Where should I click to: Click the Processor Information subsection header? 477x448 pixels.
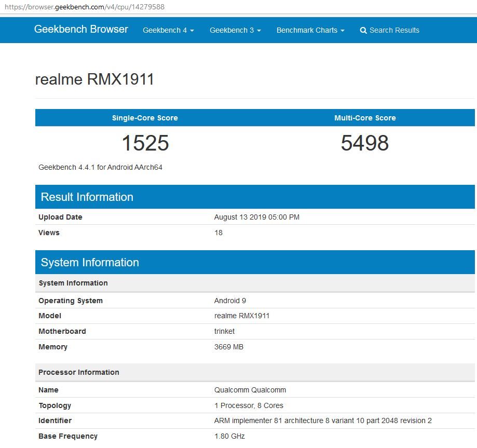click(78, 372)
